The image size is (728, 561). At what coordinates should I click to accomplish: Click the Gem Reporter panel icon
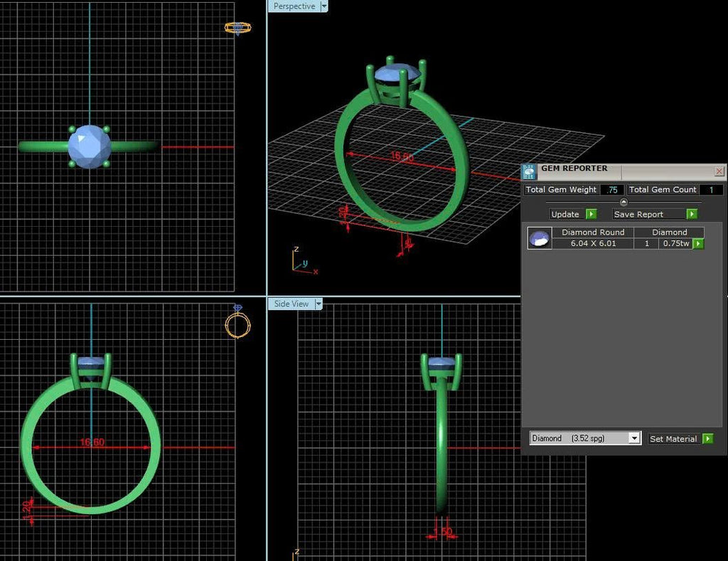point(529,172)
